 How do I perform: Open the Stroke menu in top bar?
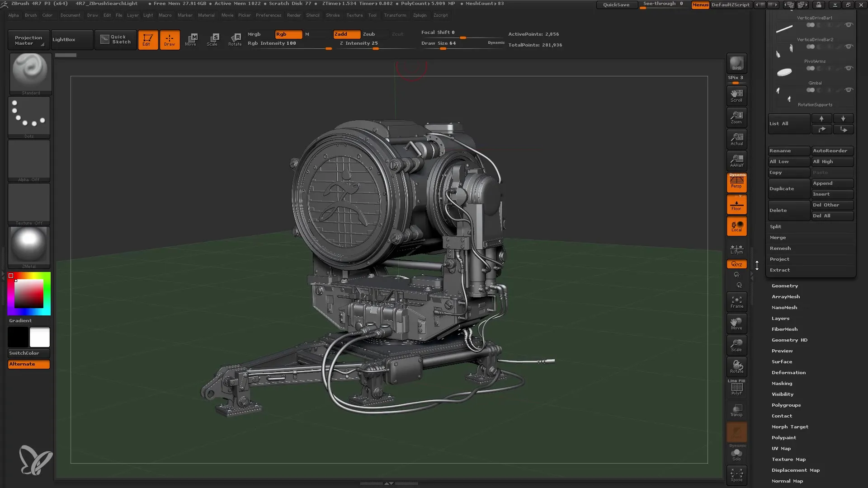(333, 15)
